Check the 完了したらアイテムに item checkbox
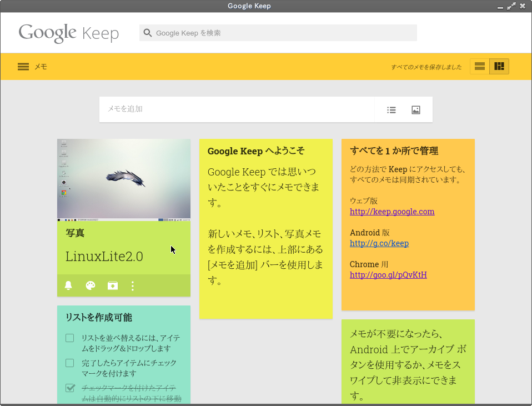532x406 pixels. [x=69, y=363]
